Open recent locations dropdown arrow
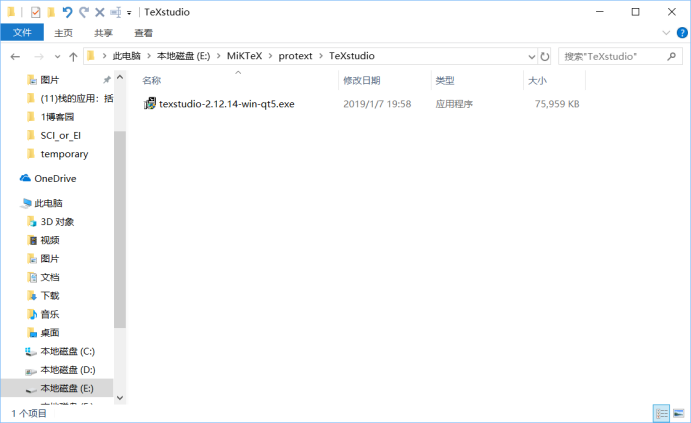Image resolution: width=691 pixels, height=423 pixels. 57,57
